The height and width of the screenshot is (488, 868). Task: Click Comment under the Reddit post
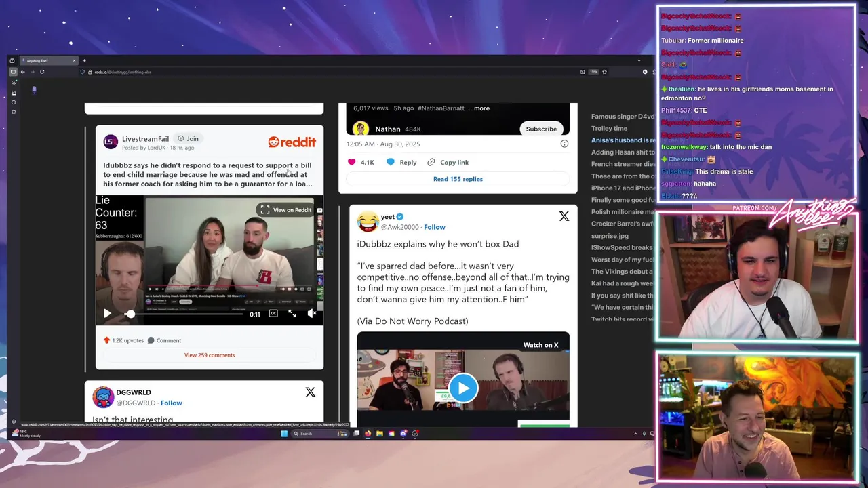(164, 340)
